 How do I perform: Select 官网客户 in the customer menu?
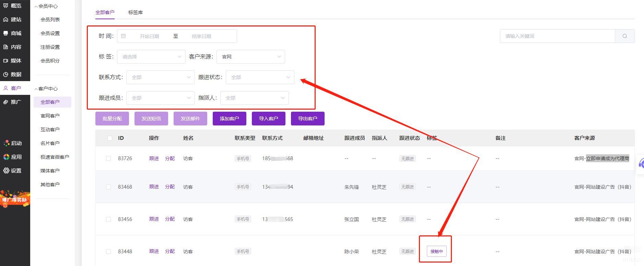tap(50, 116)
